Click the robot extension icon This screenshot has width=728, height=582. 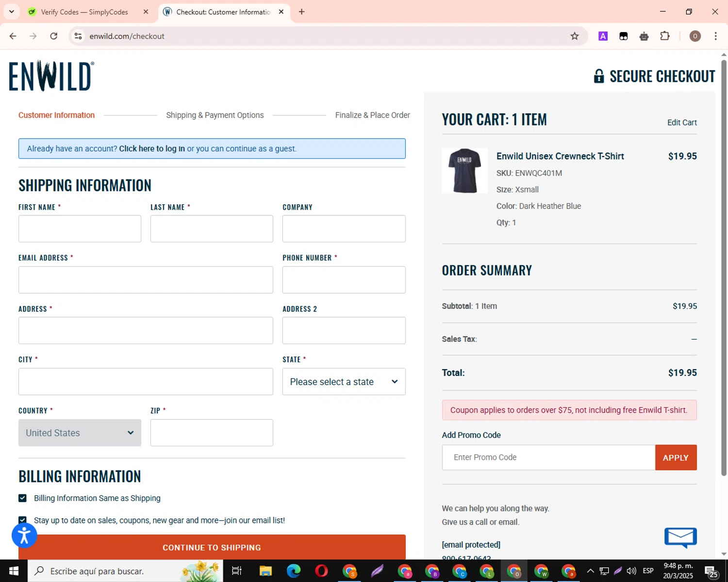pyautogui.click(x=644, y=36)
